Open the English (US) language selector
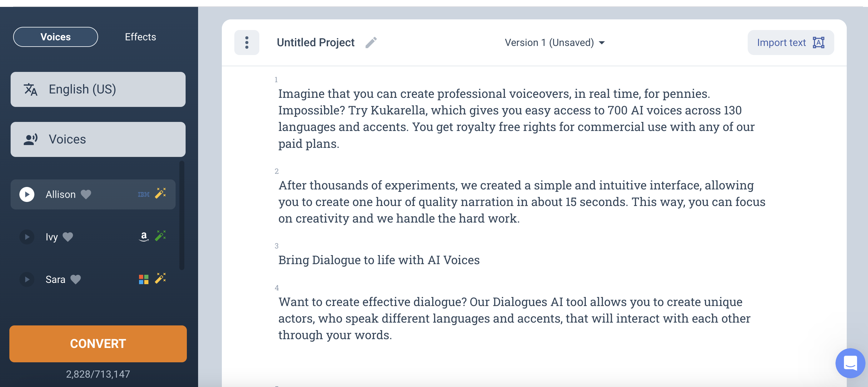The width and height of the screenshot is (868, 387). coord(98,89)
